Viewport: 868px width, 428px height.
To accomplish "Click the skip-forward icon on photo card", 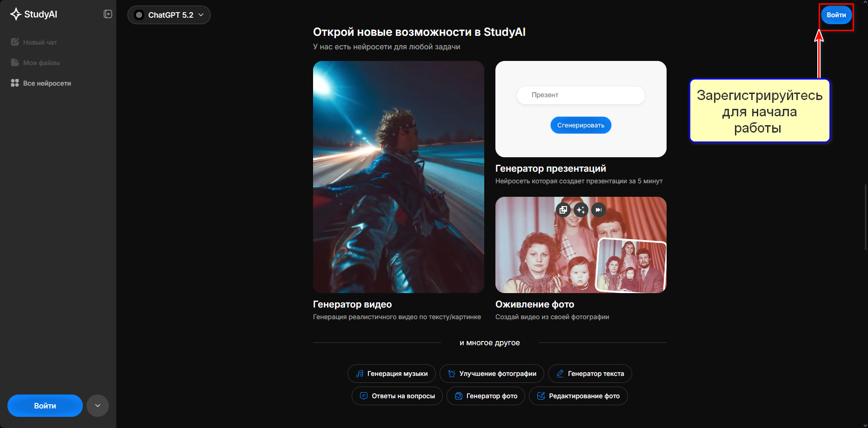I will pos(599,210).
